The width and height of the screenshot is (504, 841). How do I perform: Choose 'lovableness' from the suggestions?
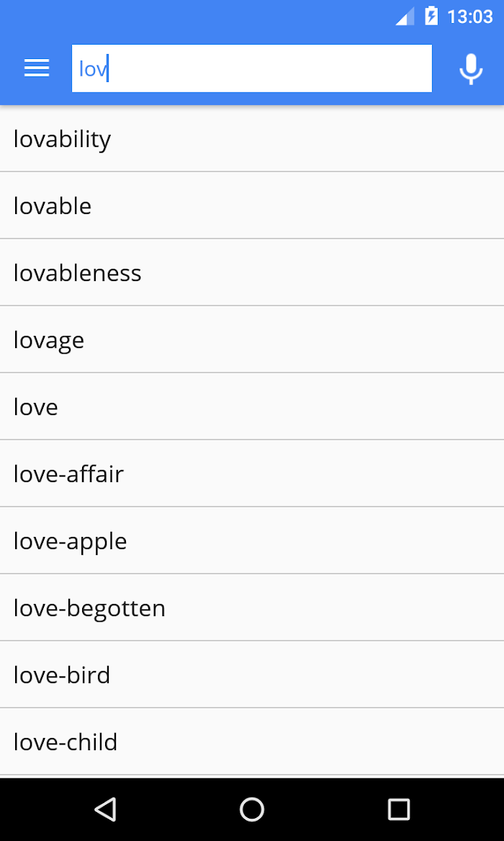252,273
